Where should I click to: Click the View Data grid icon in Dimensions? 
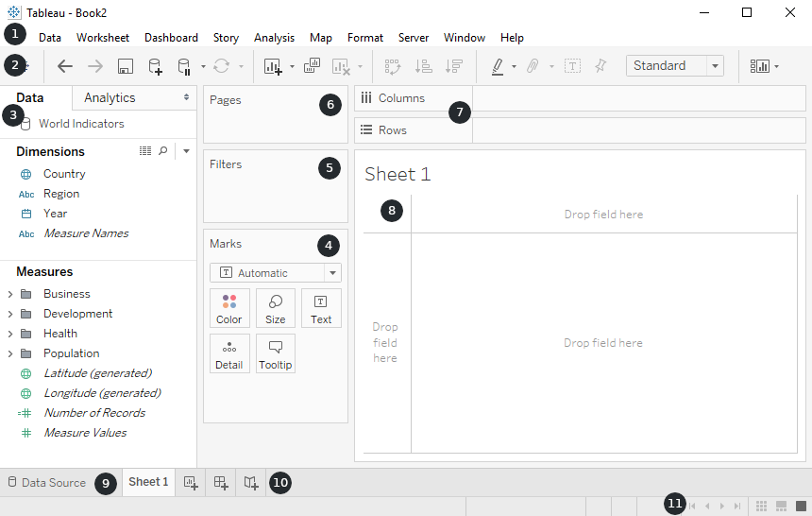(x=145, y=151)
